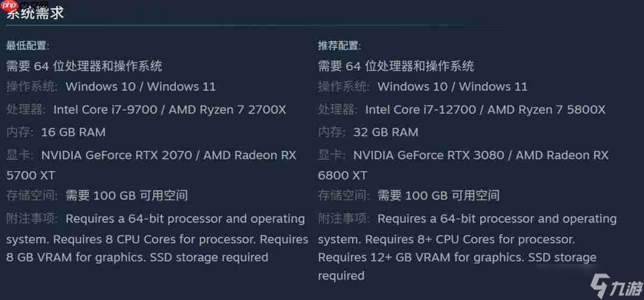Click 5700 XT graphics card text
This screenshot has height=300, width=644.
click(30, 175)
